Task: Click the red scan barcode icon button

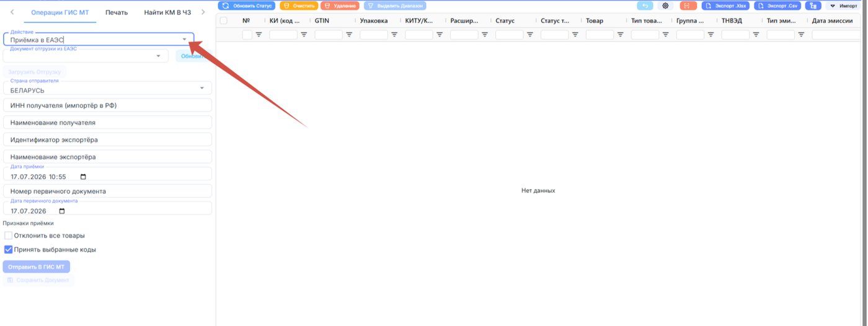Action: click(x=688, y=6)
